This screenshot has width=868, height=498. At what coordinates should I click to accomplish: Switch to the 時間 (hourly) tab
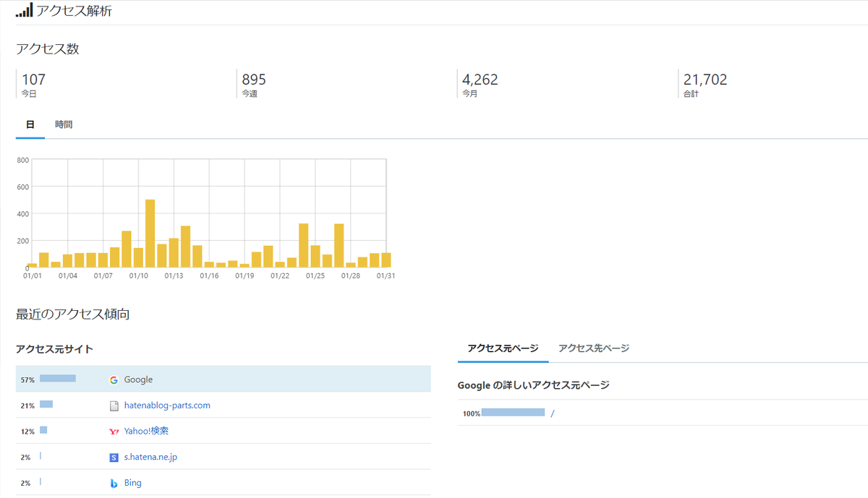click(64, 124)
